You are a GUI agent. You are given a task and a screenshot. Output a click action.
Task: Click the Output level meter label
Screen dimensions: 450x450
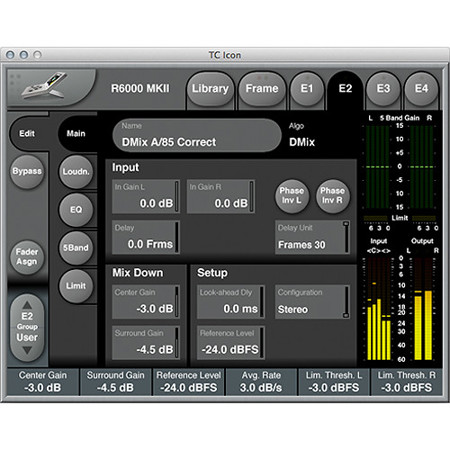[422, 241]
